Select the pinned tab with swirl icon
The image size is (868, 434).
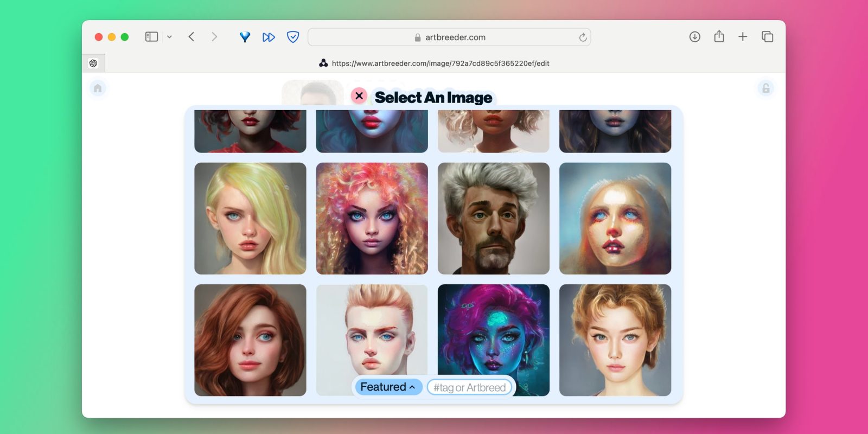pyautogui.click(x=93, y=63)
